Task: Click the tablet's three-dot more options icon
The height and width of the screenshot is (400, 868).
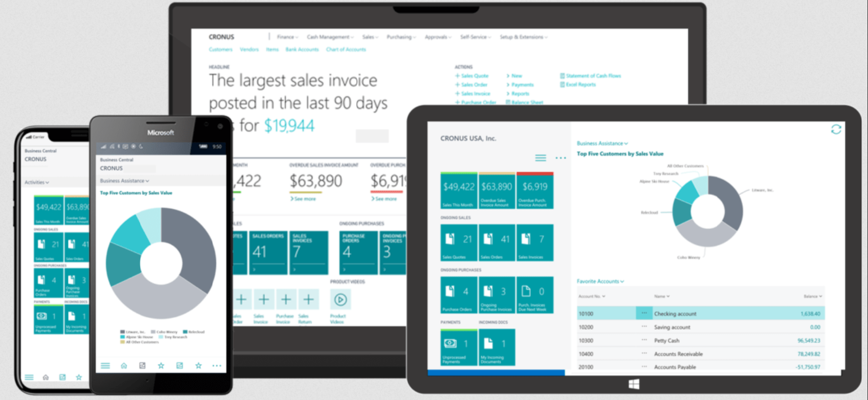Action: (x=560, y=158)
